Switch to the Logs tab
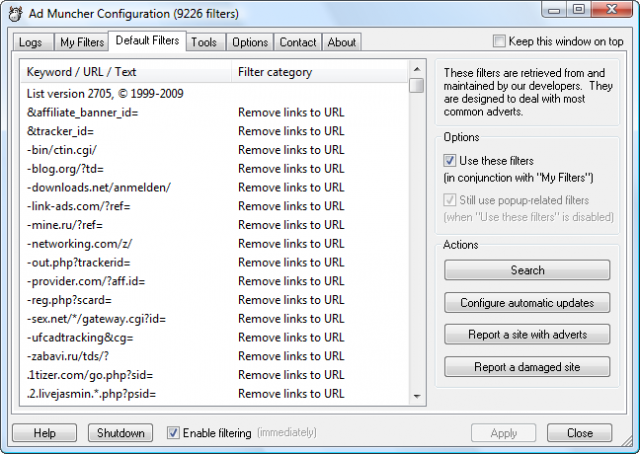This screenshot has height=454, width=640. tap(33, 42)
